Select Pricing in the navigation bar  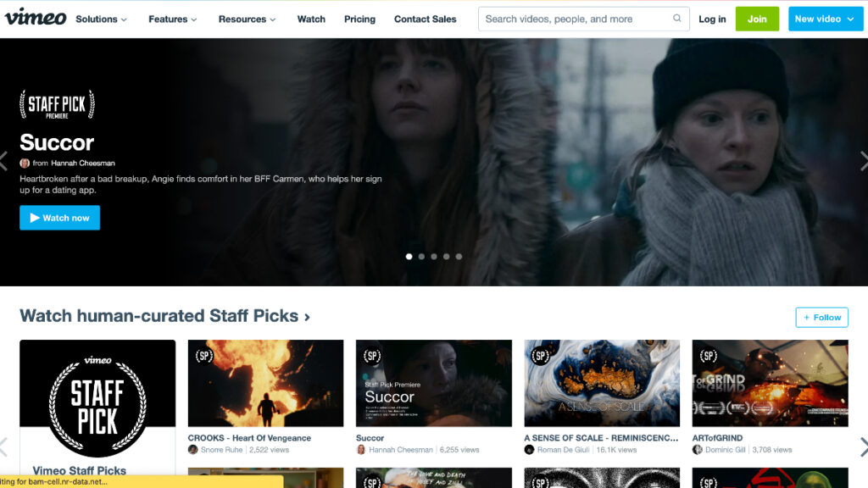[x=359, y=19]
